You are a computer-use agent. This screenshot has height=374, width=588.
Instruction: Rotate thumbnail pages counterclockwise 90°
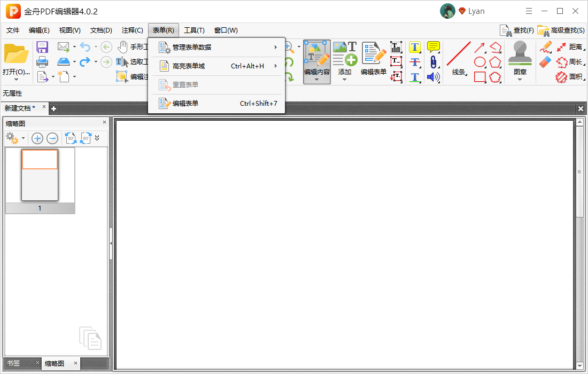(x=71, y=138)
